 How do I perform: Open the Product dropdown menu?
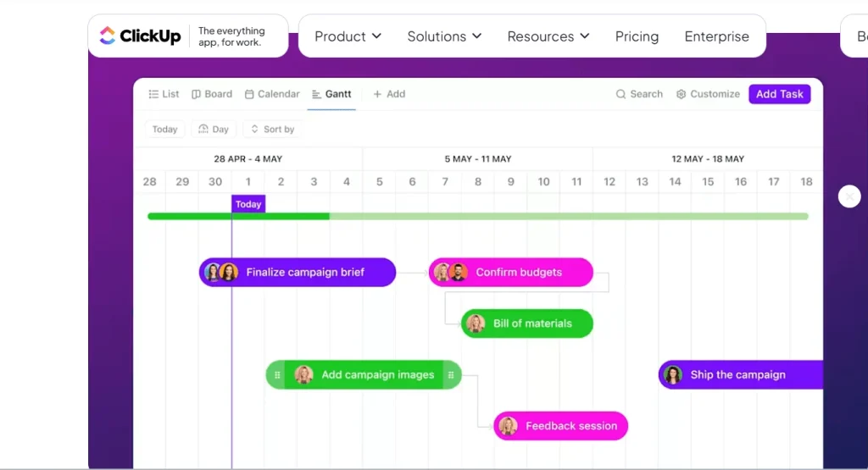[348, 36]
